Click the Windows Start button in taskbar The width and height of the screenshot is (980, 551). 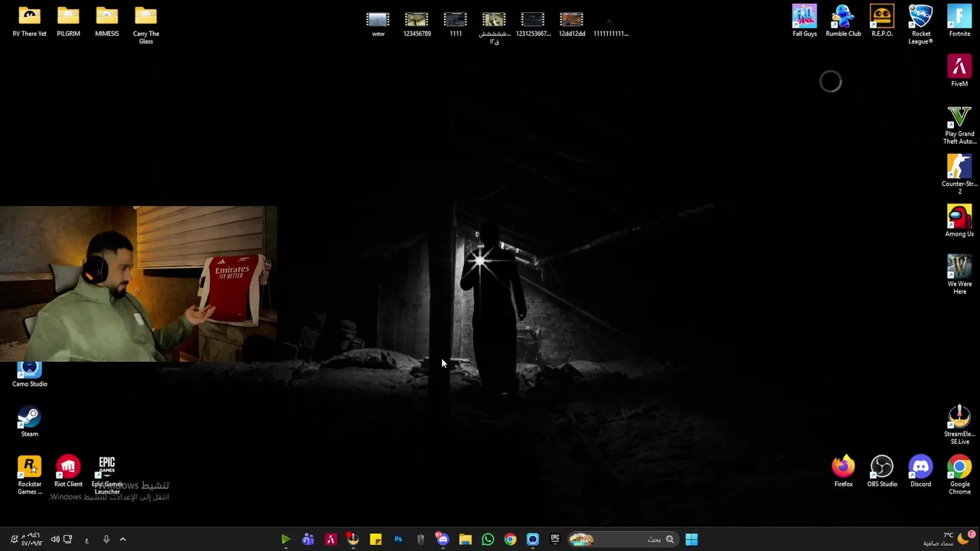[691, 540]
